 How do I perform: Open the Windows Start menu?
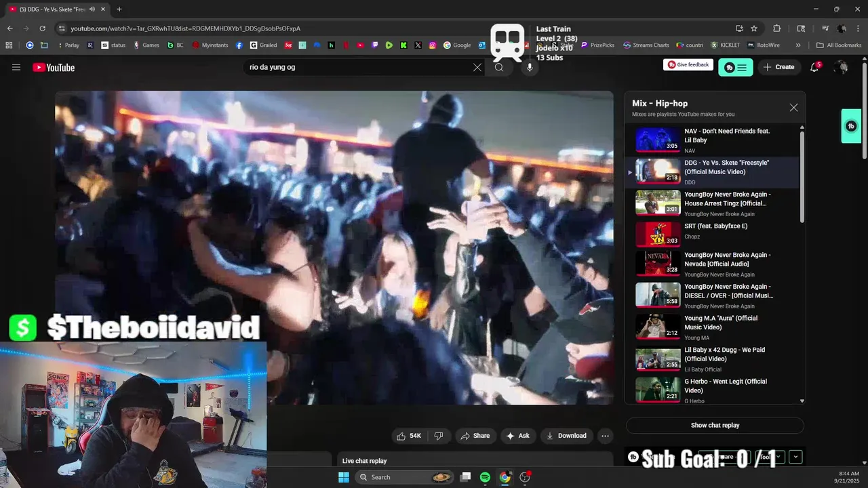tap(344, 477)
